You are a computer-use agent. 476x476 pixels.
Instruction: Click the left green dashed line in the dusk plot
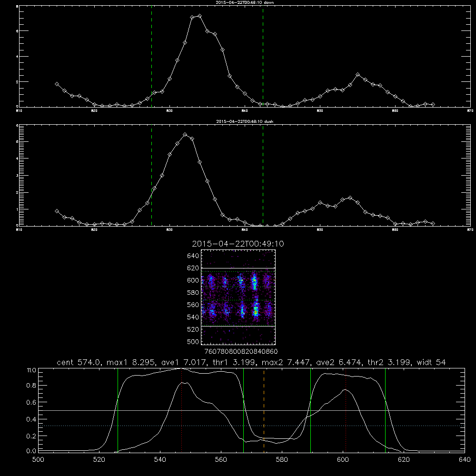pyautogui.click(x=151, y=175)
